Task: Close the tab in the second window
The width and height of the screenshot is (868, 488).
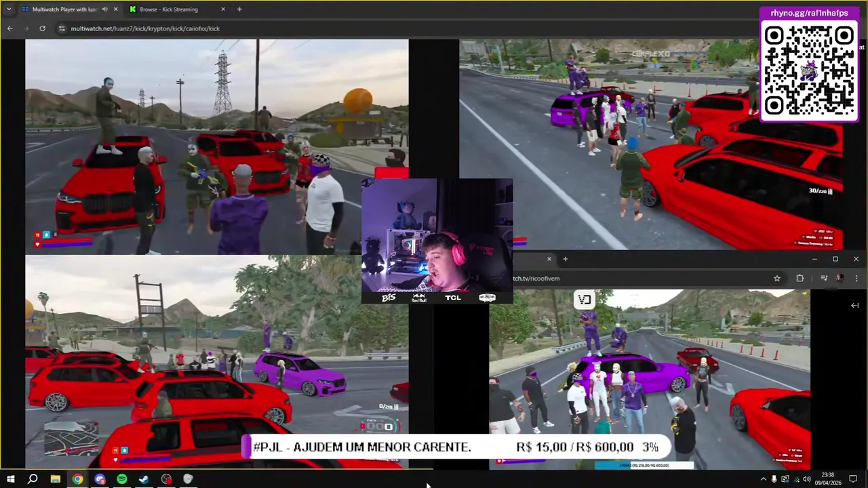Action: 549,259
